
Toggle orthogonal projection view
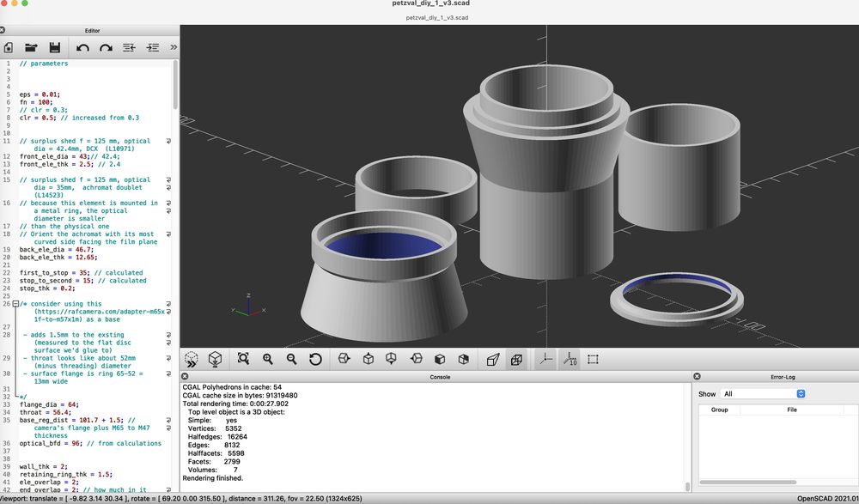(516, 359)
